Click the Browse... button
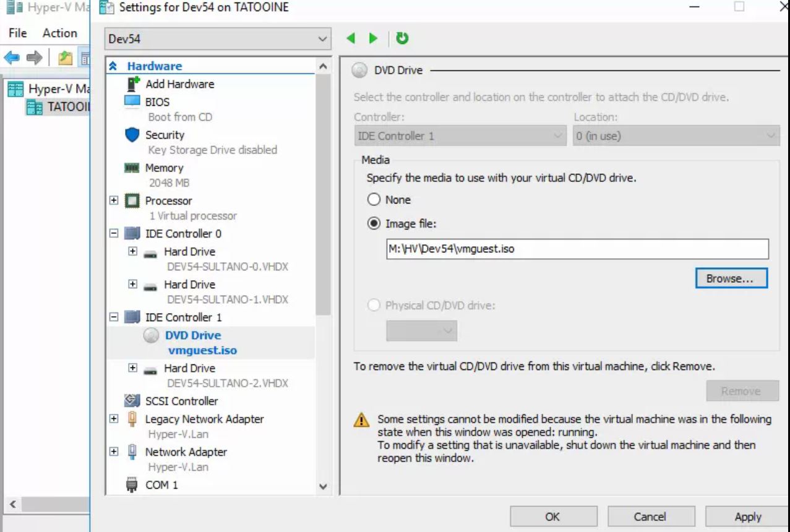790x532 pixels. coord(731,278)
